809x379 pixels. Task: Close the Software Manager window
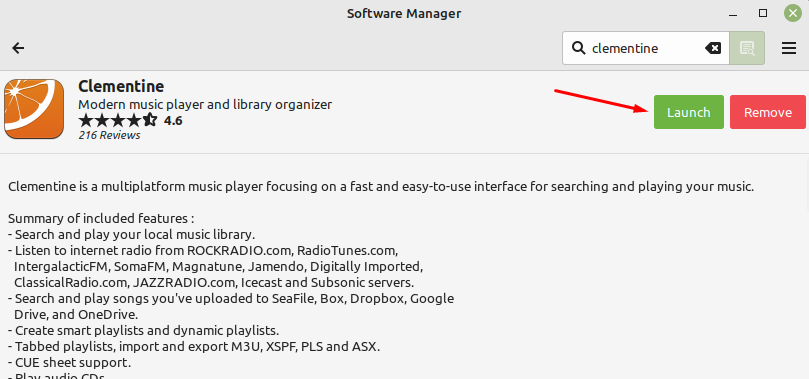click(x=792, y=13)
